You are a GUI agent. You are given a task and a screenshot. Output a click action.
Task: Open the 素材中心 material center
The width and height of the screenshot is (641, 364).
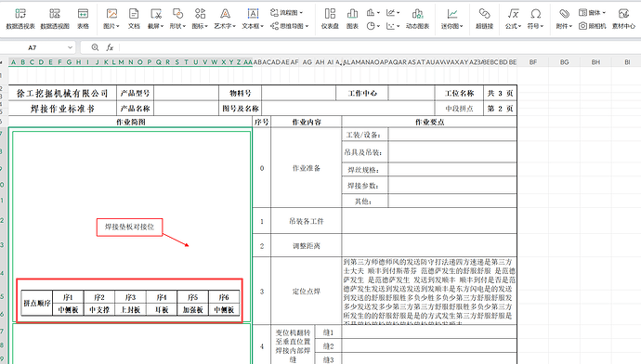pos(623,19)
